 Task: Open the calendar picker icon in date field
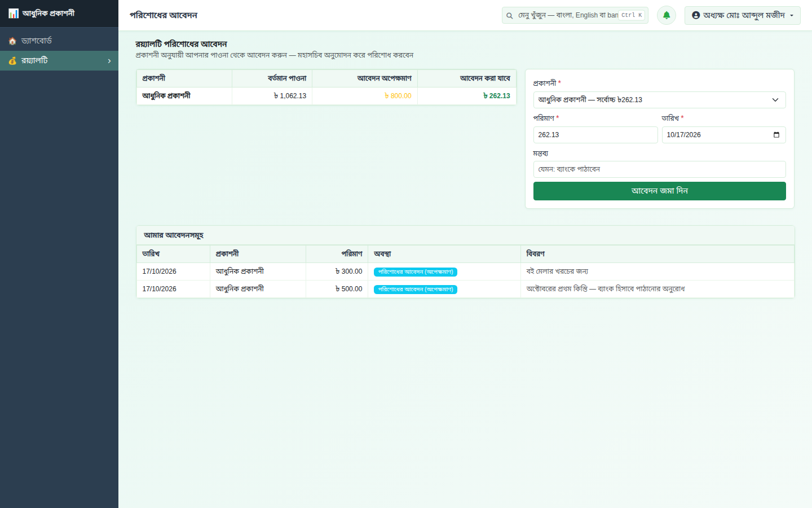(x=776, y=135)
